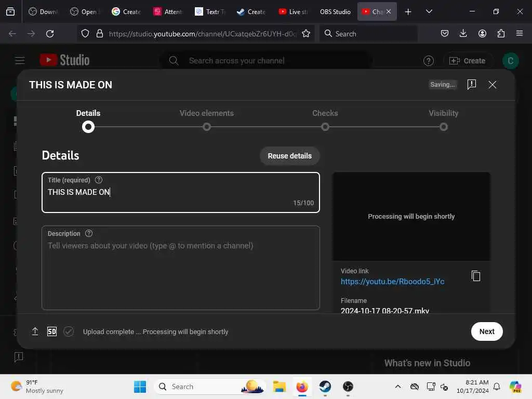Switch to the Textr browser tab
Image resolution: width=532 pixels, height=399 pixels.
tap(210, 11)
